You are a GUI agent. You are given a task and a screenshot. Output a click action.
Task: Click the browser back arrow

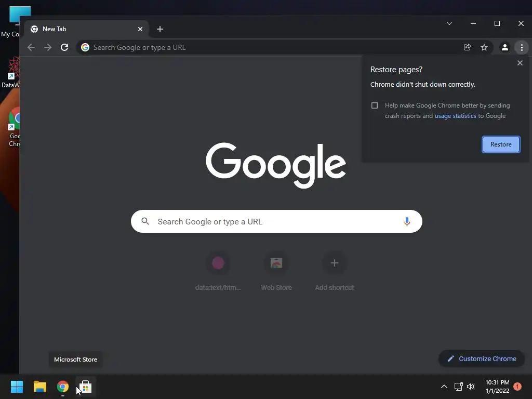pyautogui.click(x=31, y=47)
